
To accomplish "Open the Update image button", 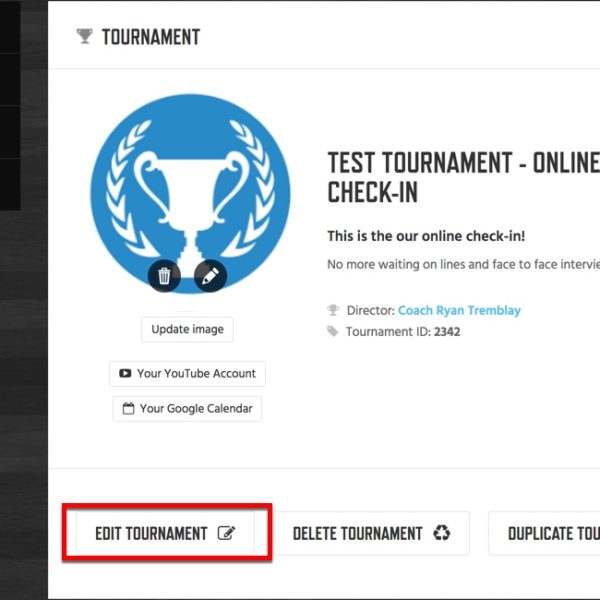I will (188, 329).
